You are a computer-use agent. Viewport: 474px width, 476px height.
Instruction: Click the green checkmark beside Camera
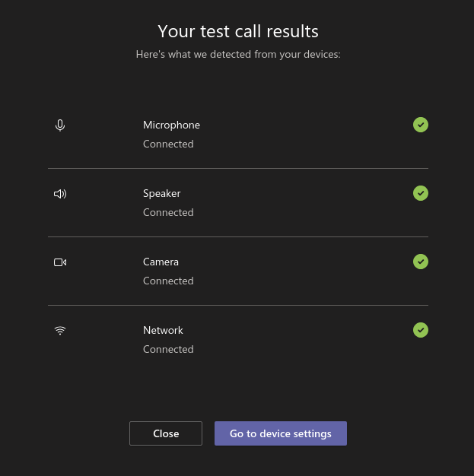(421, 262)
